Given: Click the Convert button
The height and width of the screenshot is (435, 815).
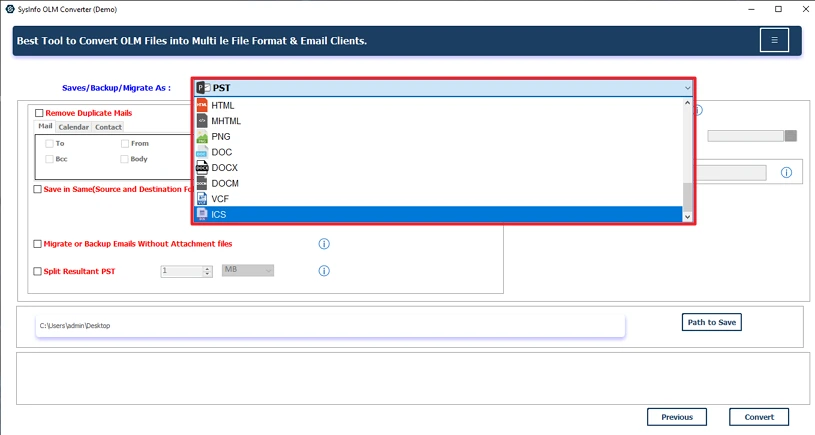Looking at the screenshot, I should [x=759, y=417].
